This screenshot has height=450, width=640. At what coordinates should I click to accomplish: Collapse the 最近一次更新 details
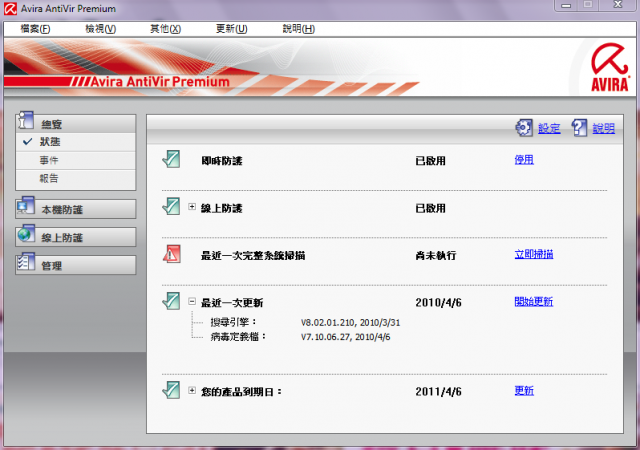click(192, 301)
